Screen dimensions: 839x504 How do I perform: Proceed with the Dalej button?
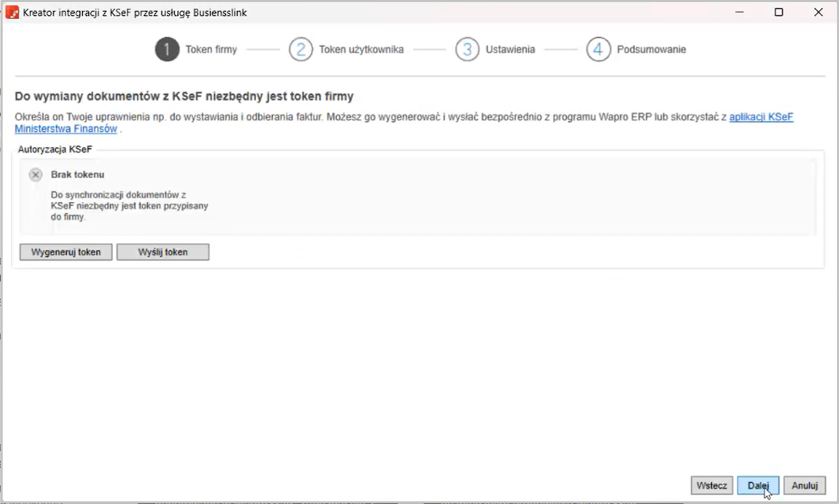pyautogui.click(x=758, y=486)
